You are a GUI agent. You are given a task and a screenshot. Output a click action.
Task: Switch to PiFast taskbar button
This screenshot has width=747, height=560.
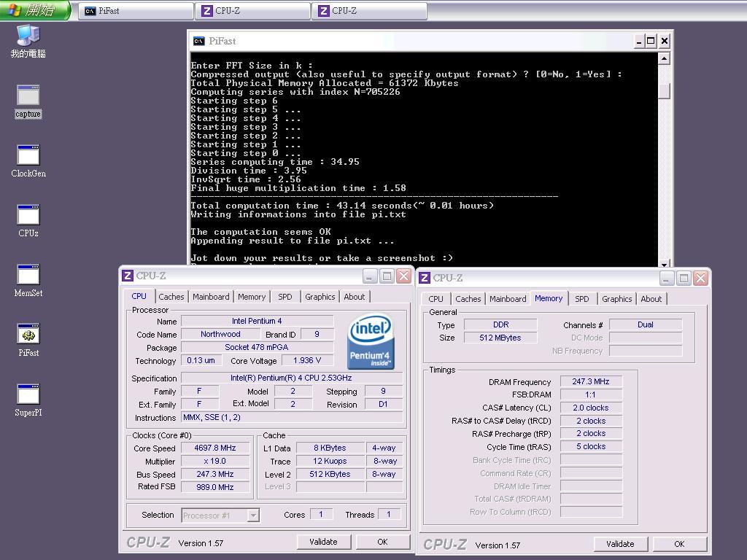point(136,10)
